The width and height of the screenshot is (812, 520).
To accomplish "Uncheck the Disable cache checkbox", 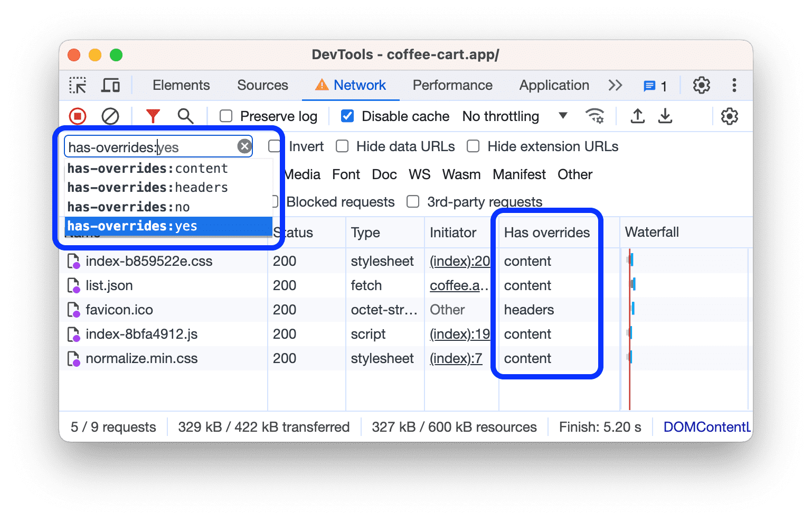I will (x=347, y=116).
